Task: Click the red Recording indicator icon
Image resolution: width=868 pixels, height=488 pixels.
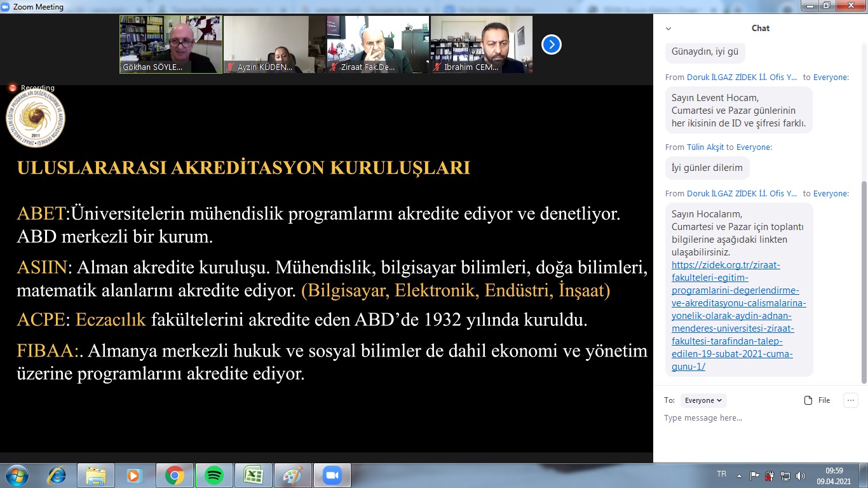Action: pyautogui.click(x=12, y=88)
